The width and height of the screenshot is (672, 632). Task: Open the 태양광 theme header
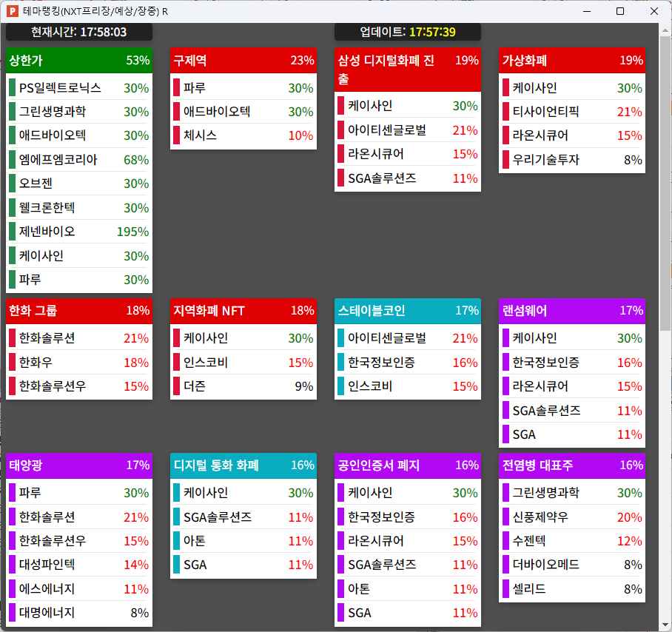[79, 465]
